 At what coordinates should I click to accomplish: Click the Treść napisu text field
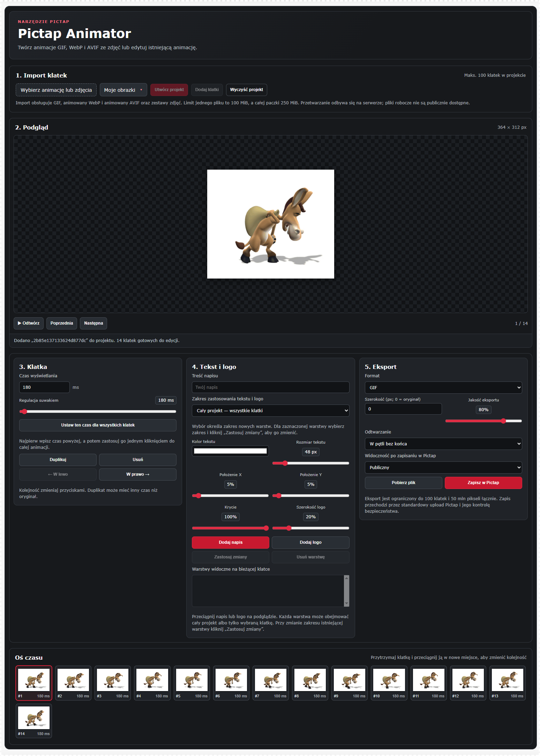click(270, 387)
